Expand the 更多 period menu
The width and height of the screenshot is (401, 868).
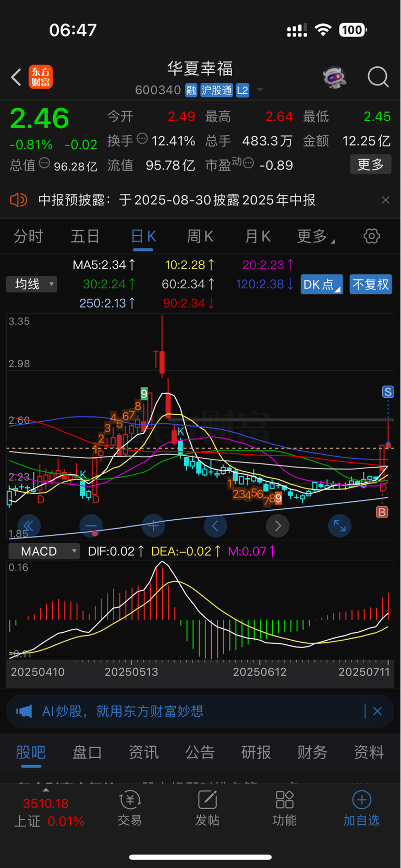coord(315,237)
